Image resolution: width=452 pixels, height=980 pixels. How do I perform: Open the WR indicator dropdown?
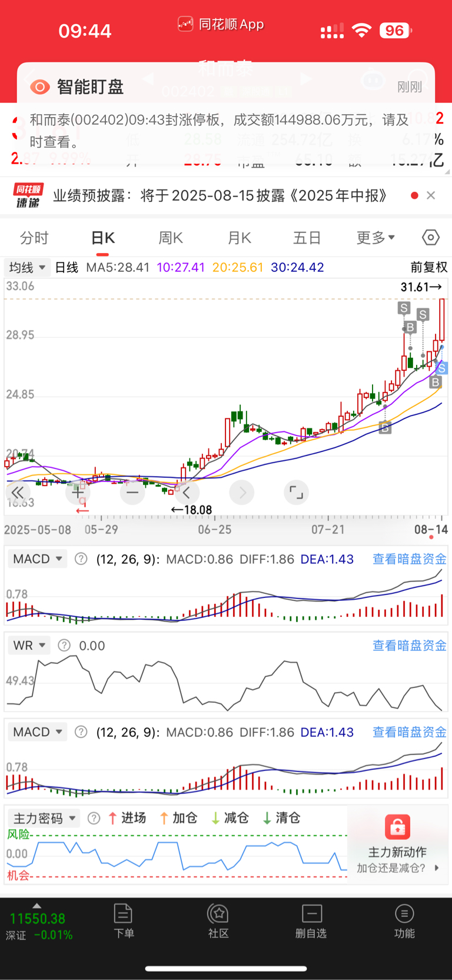29,645
